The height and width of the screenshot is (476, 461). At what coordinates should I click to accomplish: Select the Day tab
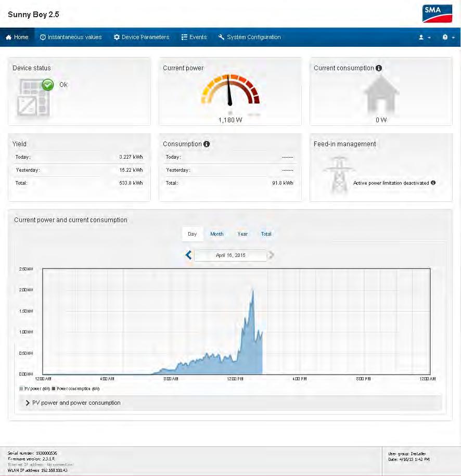(192, 234)
